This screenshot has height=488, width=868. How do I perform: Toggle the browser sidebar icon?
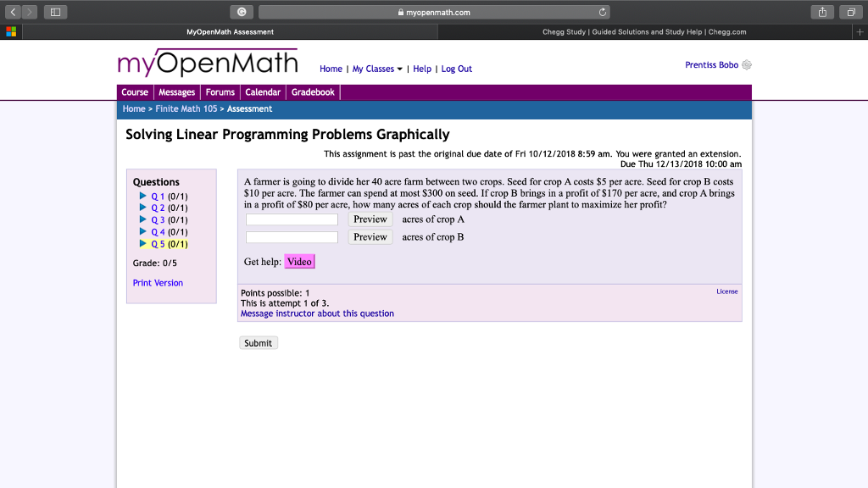(54, 12)
